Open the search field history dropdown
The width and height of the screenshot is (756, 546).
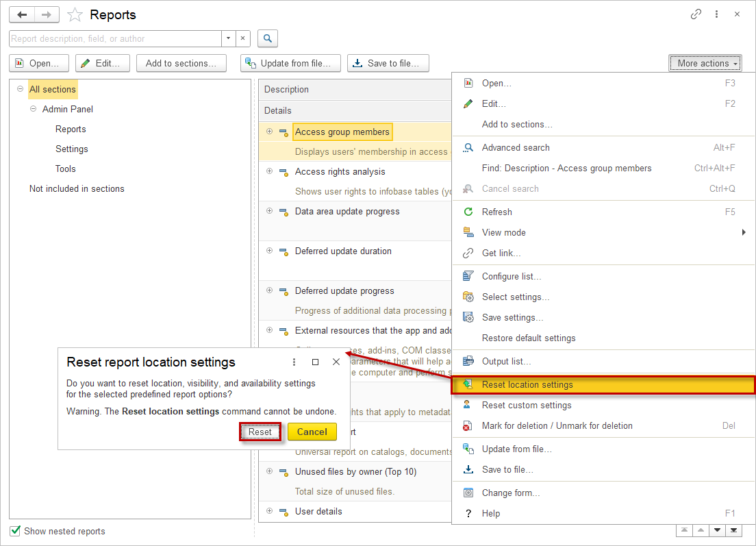228,38
